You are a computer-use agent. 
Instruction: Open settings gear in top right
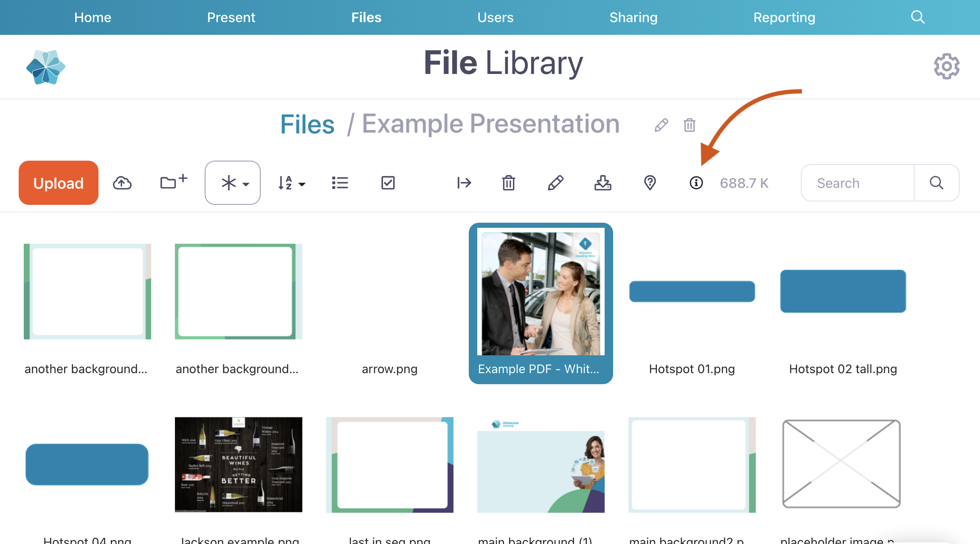click(946, 66)
